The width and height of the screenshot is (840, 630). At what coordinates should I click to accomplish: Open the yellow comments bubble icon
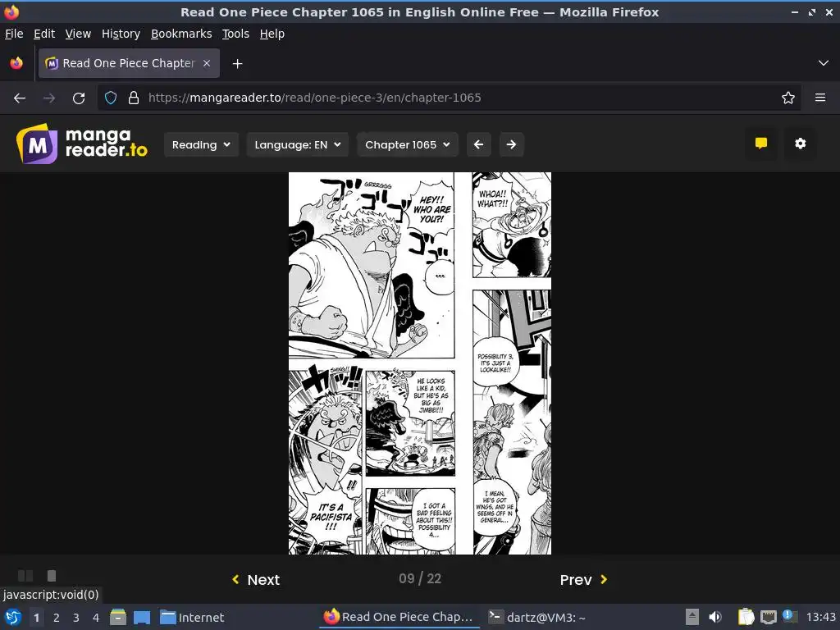coord(760,144)
